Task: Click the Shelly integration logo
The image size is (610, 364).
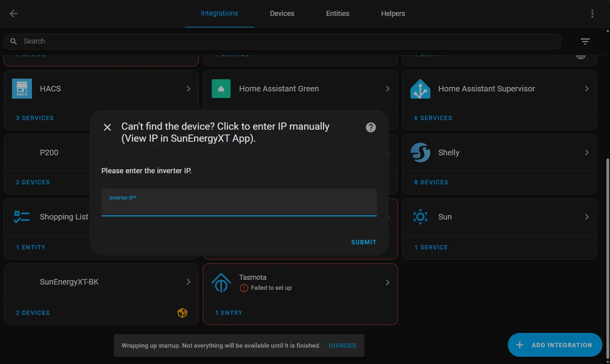Action: 420,152
